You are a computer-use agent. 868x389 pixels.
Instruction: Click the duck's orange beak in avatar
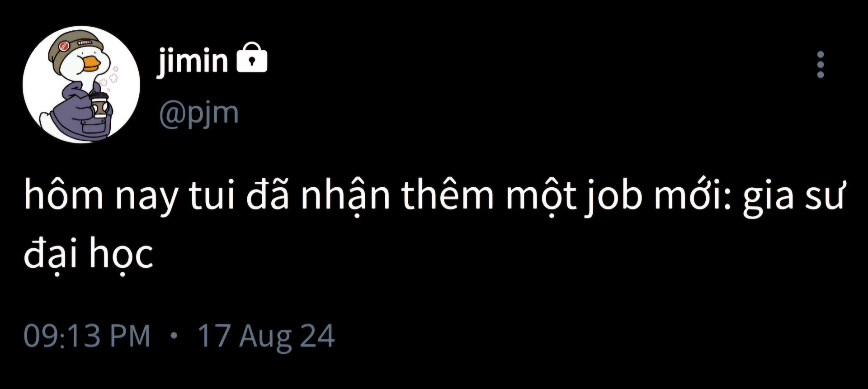(91, 64)
